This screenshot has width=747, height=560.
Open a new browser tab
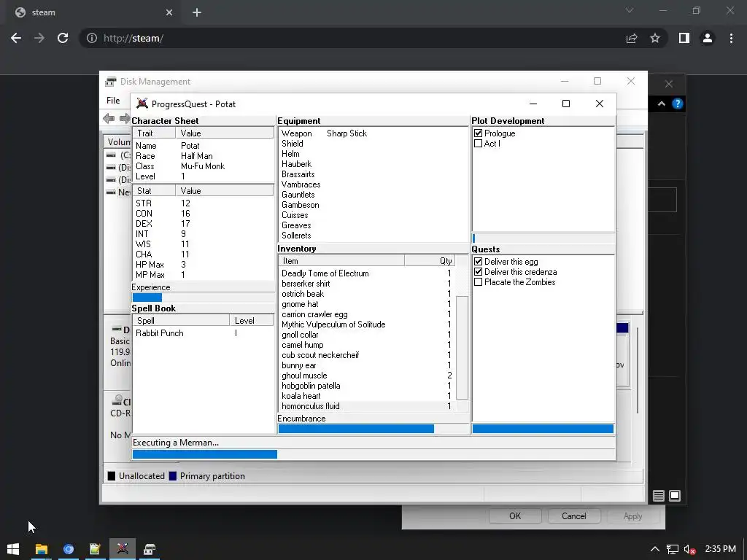[197, 12]
